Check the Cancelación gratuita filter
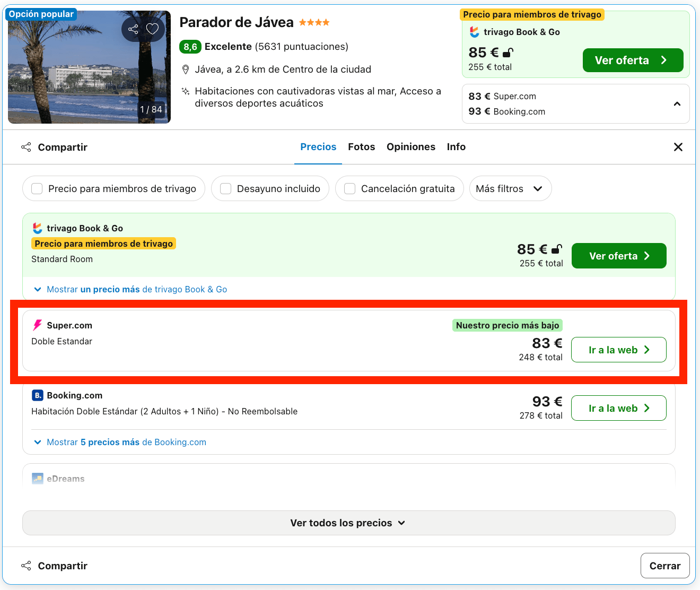Image resolution: width=700 pixels, height=590 pixels. (349, 189)
